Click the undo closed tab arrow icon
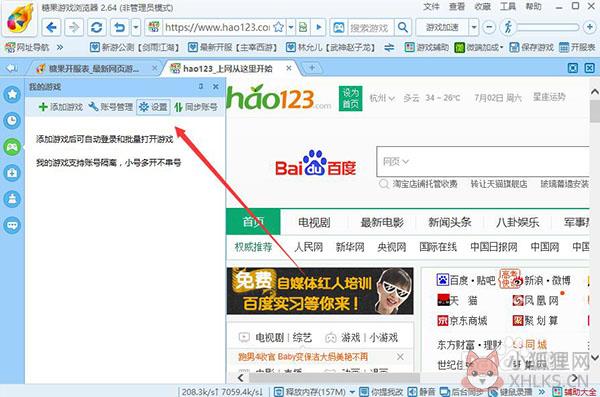 120,27
